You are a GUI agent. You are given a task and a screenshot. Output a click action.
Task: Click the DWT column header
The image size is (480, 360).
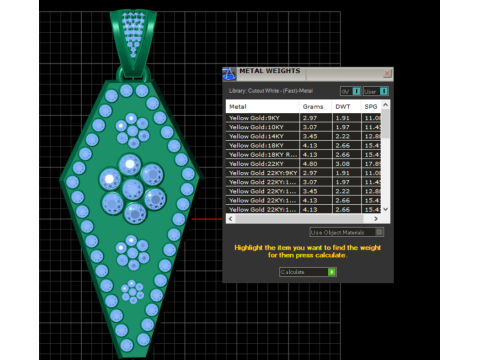(346, 107)
